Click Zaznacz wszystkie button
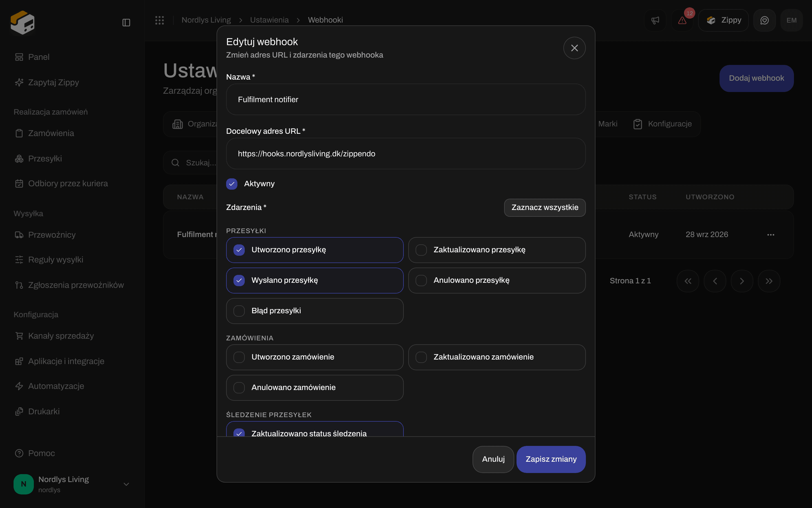The image size is (812, 508). (545, 208)
